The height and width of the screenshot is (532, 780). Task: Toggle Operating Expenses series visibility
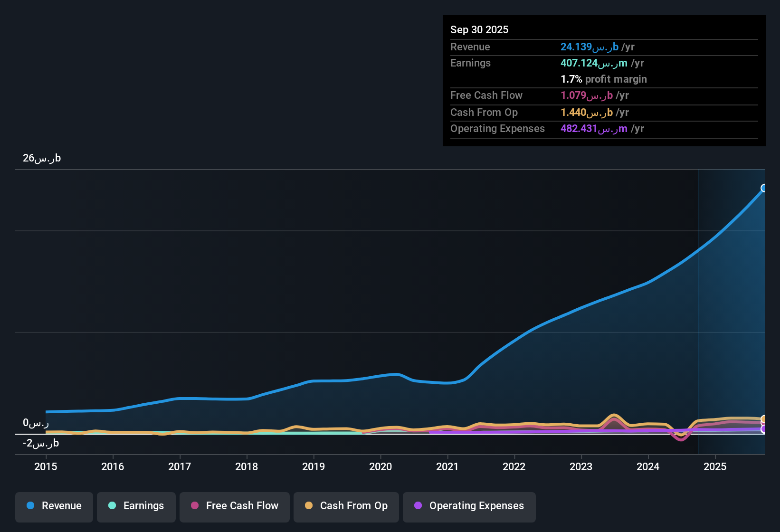tap(469, 506)
